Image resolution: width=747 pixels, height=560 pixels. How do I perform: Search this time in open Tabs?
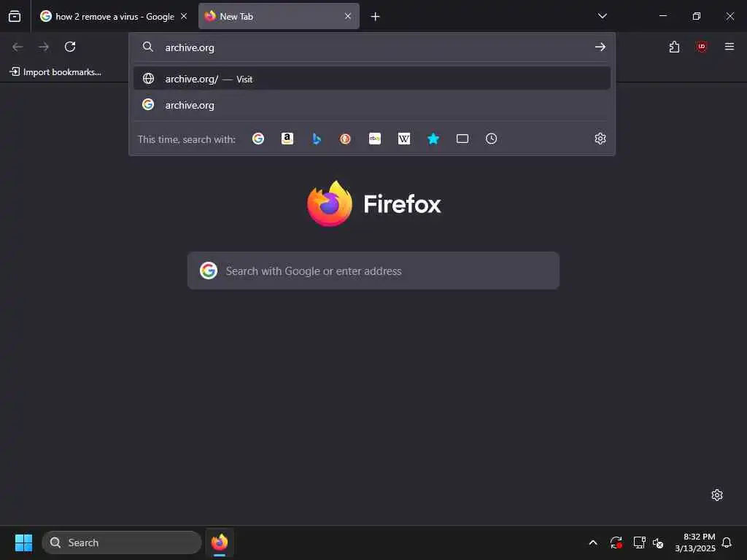click(x=462, y=139)
